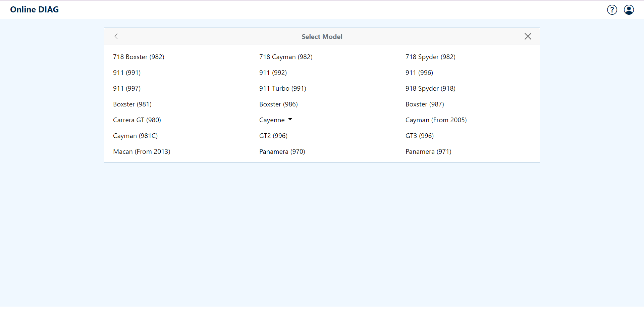
Task: Close the Select Model dialog
Action: (528, 36)
